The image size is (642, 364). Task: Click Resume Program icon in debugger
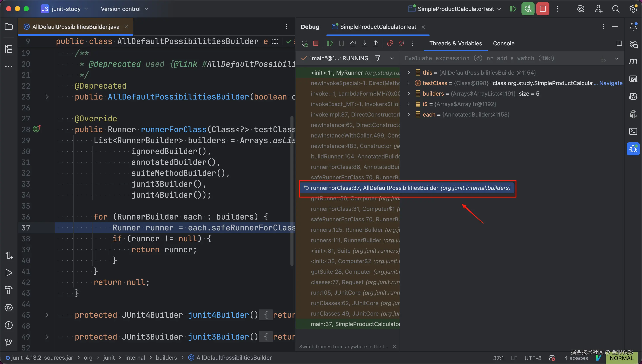coord(330,43)
